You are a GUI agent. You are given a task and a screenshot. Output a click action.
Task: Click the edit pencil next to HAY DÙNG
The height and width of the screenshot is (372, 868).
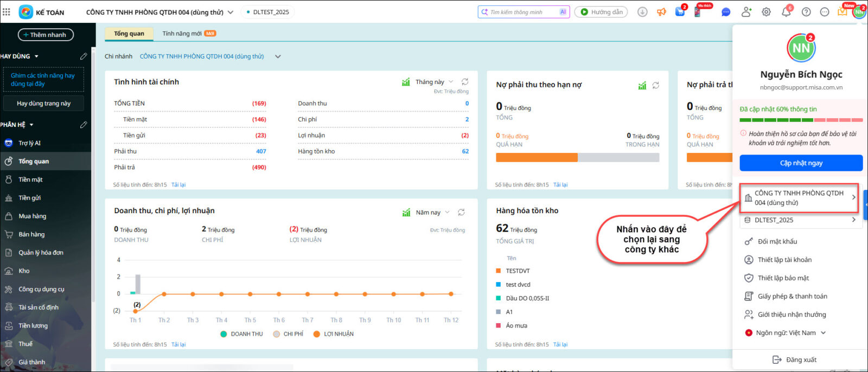click(x=84, y=56)
